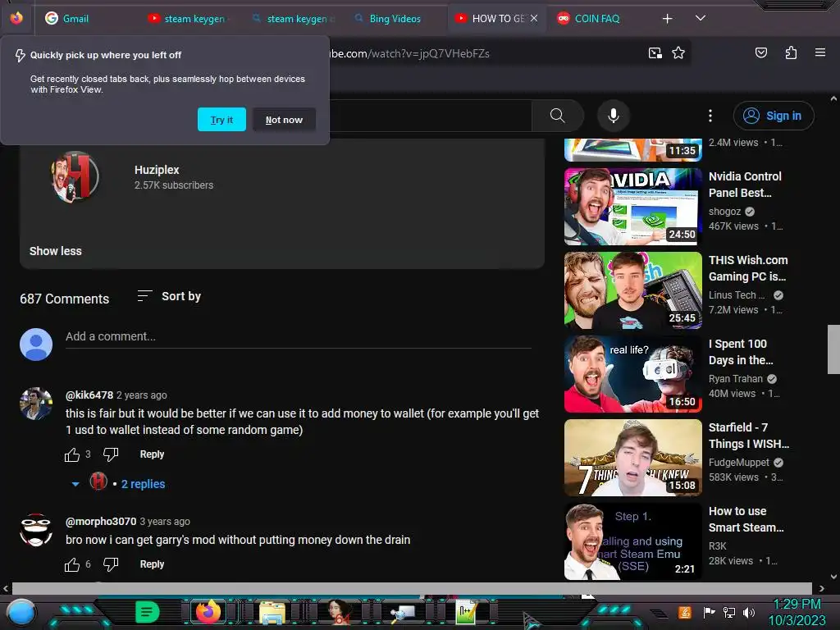Open the Nvidia Control Panel Best title link
The width and height of the screenshot is (840, 630).
(745, 185)
